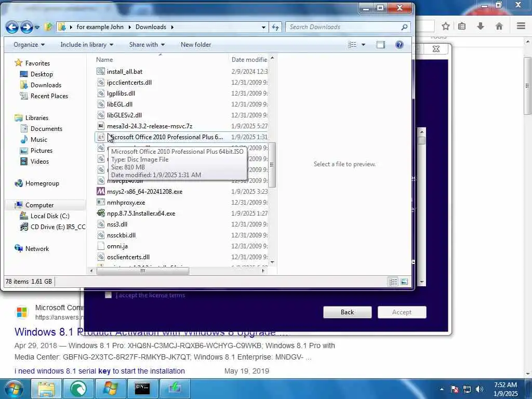Screen dimensions: 532x399
Task: Open address bar history dropdown
Action: click(263, 27)
